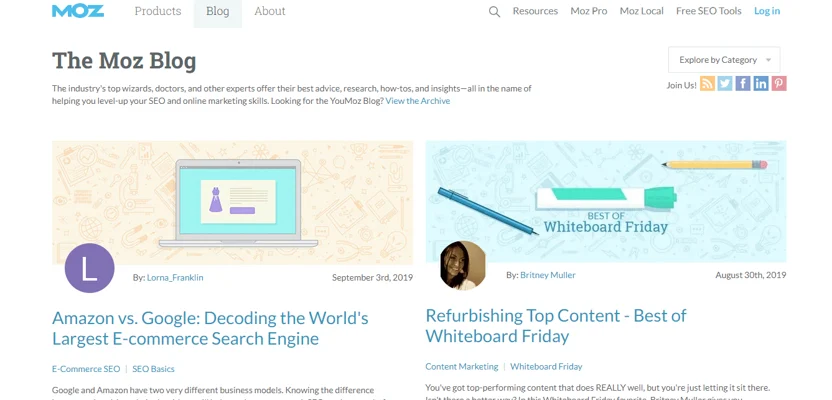832x400 pixels.
Task: Click the laptop illustration article banner
Action: tap(232, 202)
